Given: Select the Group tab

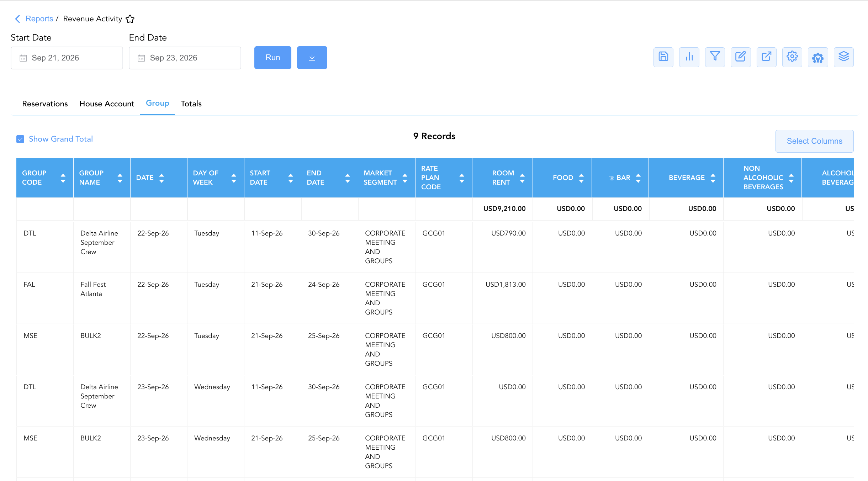Looking at the screenshot, I should [x=158, y=103].
